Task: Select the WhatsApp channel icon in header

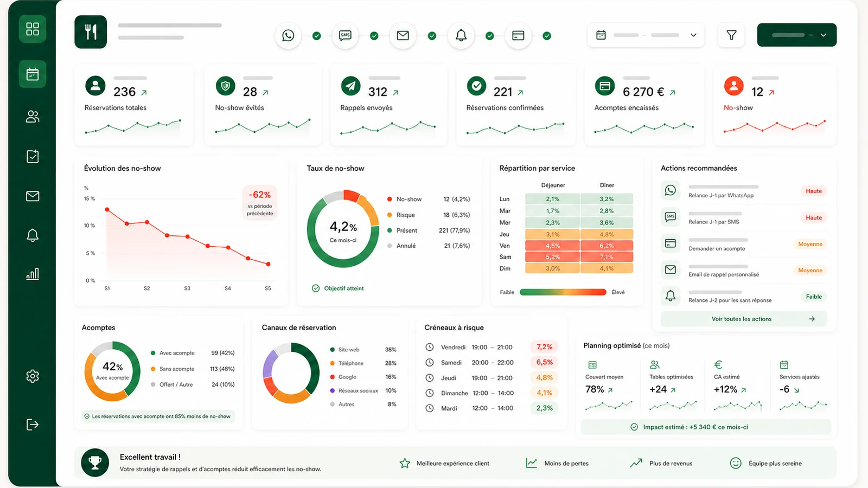Action: [x=288, y=36]
